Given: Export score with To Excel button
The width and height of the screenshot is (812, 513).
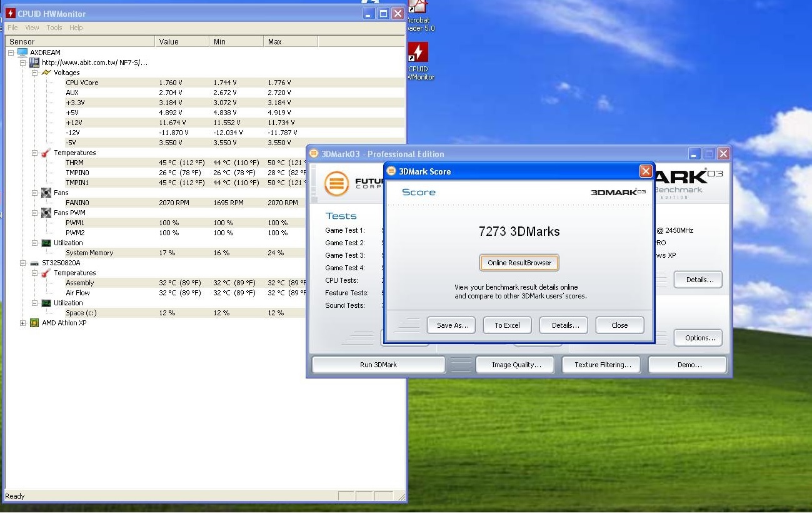Looking at the screenshot, I should pyautogui.click(x=508, y=325).
